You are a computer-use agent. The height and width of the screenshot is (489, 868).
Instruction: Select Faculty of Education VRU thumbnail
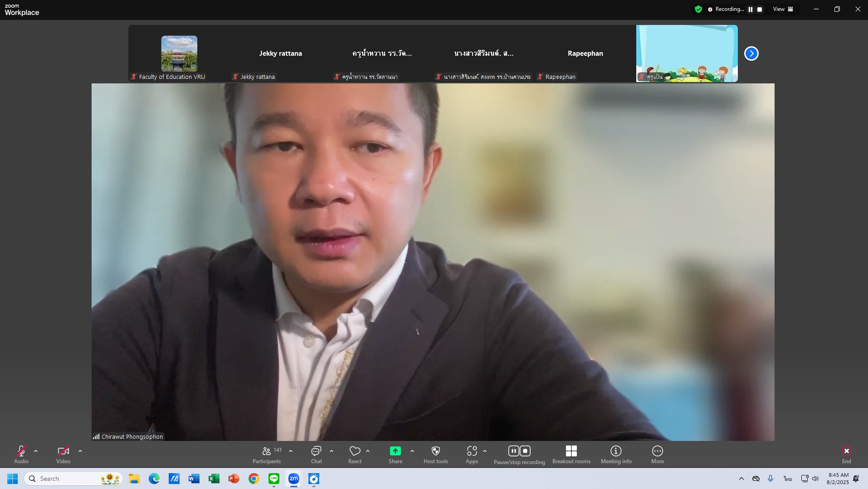pyautogui.click(x=179, y=53)
